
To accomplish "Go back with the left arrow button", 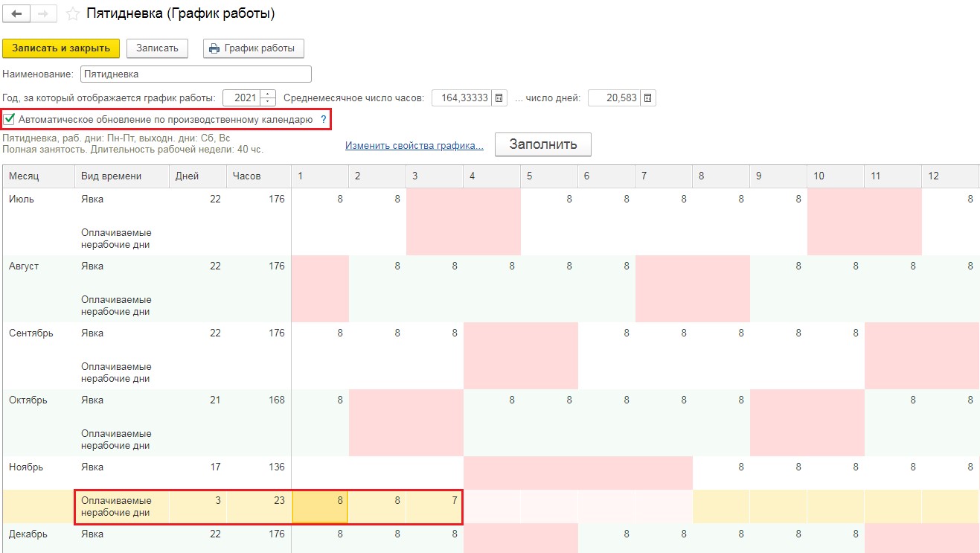I will click(17, 14).
